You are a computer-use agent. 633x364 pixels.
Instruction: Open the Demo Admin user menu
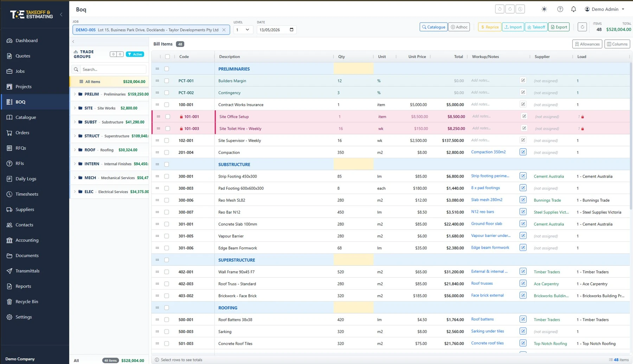pos(605,9)
